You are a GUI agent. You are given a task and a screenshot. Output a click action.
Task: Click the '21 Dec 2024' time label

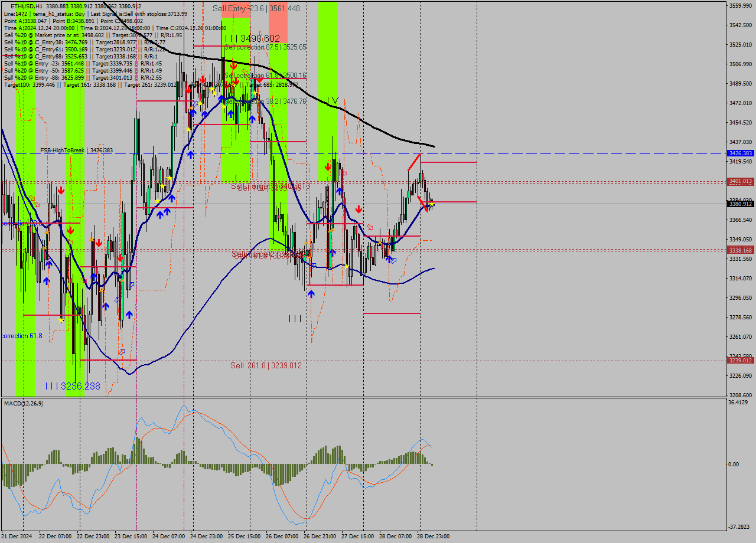pyautogui.click(x=18, y=537)
